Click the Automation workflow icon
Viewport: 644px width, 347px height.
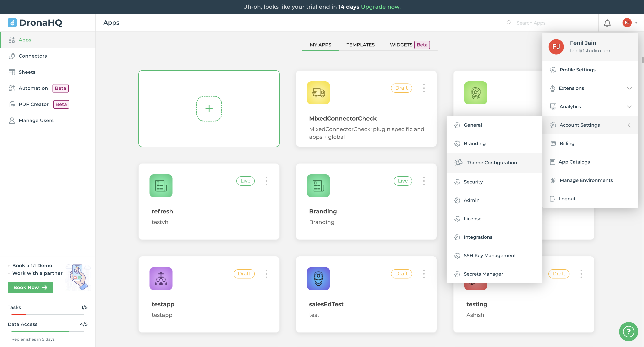12,88
